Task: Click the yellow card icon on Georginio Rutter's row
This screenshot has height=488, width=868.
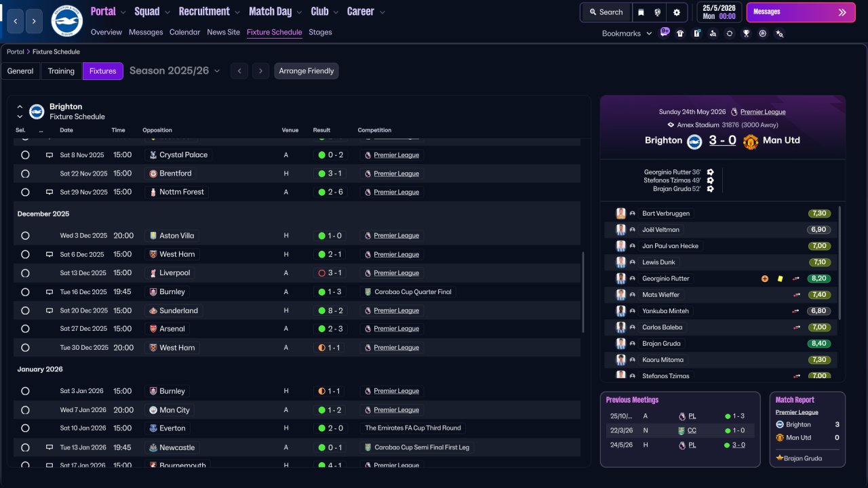Action: 781,279
